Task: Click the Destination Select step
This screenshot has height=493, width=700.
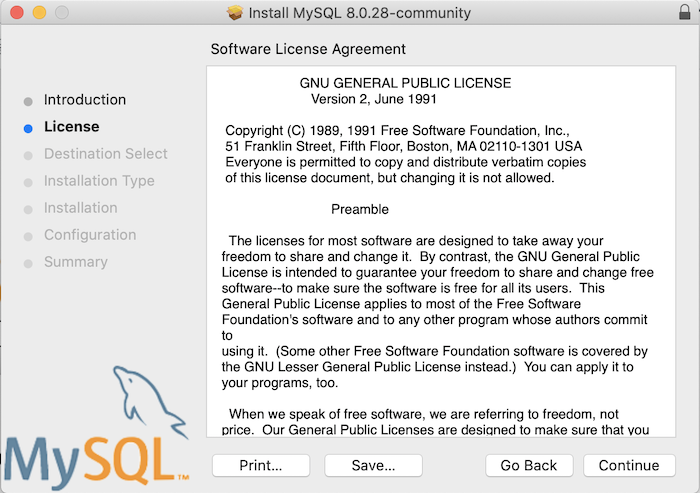Action: (x=106, y=154)
